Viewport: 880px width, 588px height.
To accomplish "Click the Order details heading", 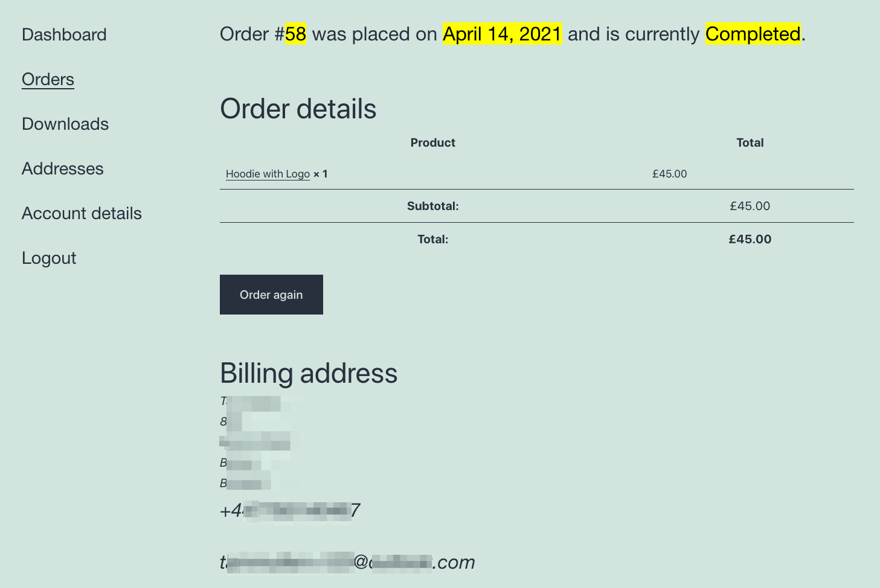I will [x=298, y=109].
